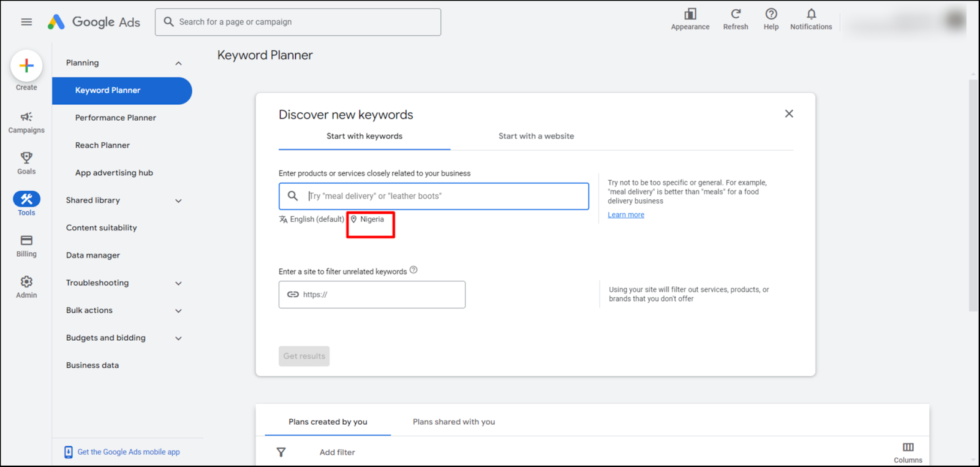Click the help icon beside site filter label
980x467 pixels.
click(413, 270)
